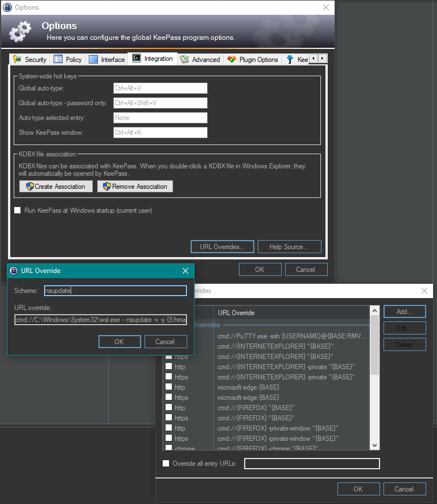Click the URL Override column header

click(291, 313)
